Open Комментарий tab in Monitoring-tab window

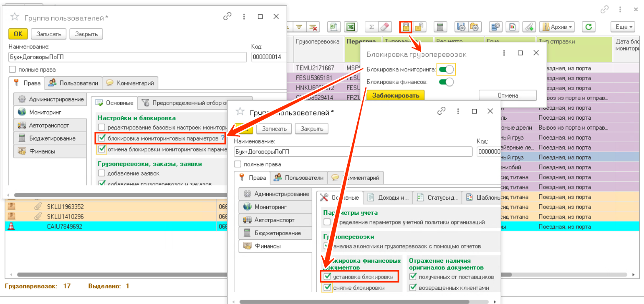point(130,83)
